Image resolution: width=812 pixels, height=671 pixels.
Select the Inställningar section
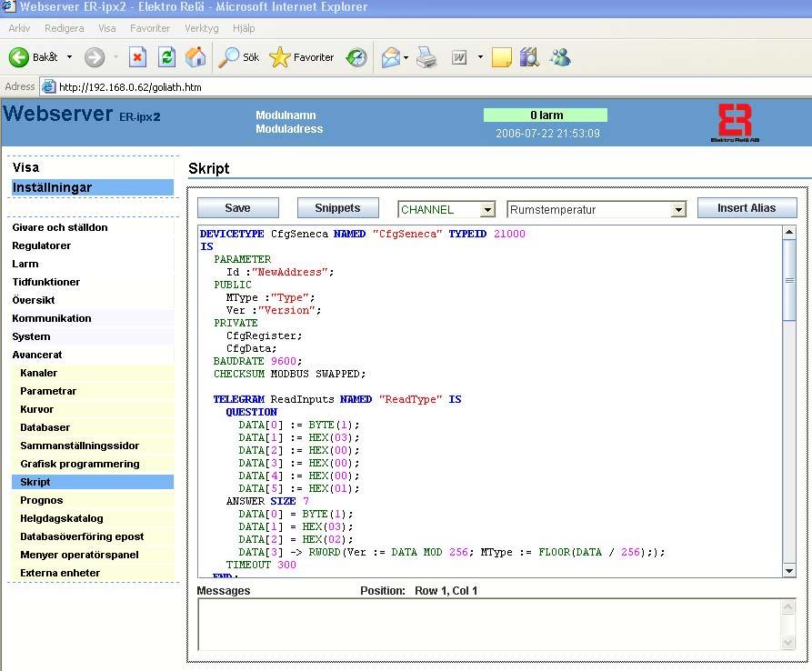pyautogui.click(x=93, y=187)
